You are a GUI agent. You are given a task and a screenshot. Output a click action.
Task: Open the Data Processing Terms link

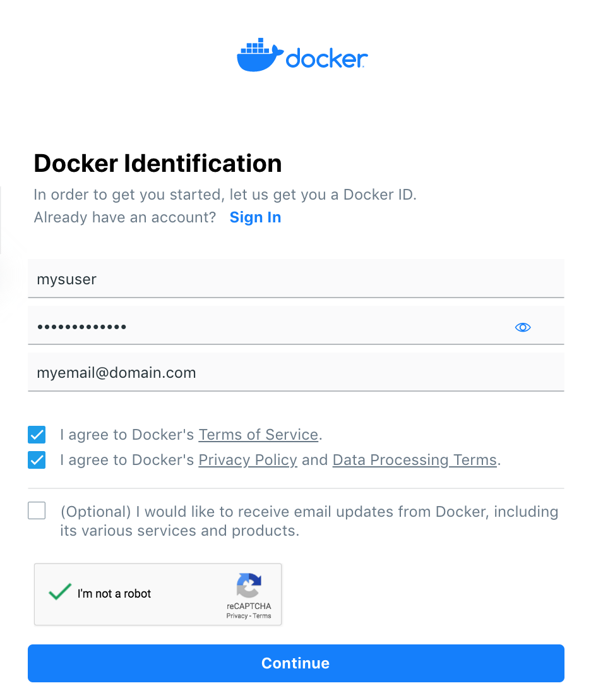click(415, 461)
